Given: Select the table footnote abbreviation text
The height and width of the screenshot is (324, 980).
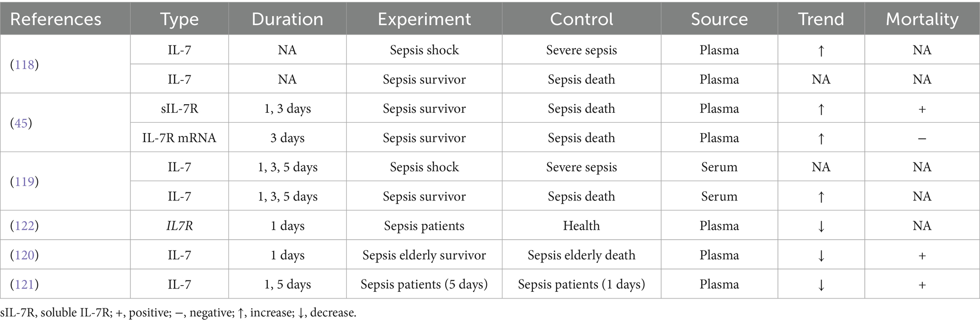Looking at the screenshot, I should [178, 313].
